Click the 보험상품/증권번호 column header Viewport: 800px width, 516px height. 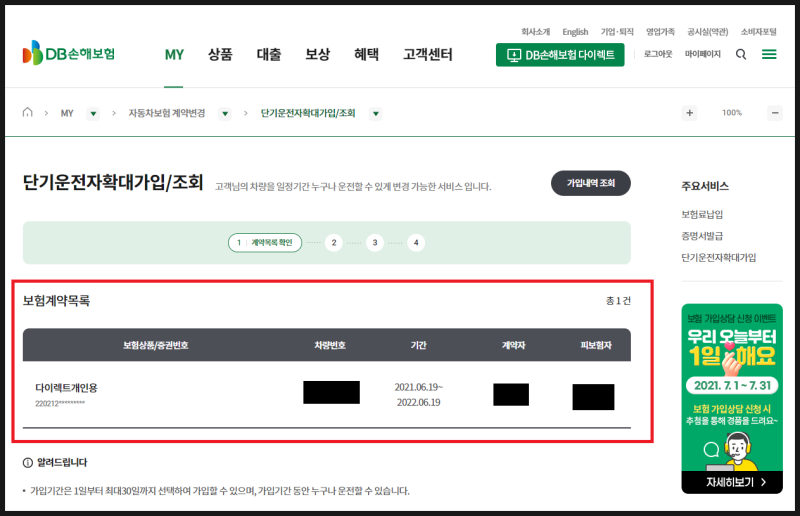(x=156, y=345)
